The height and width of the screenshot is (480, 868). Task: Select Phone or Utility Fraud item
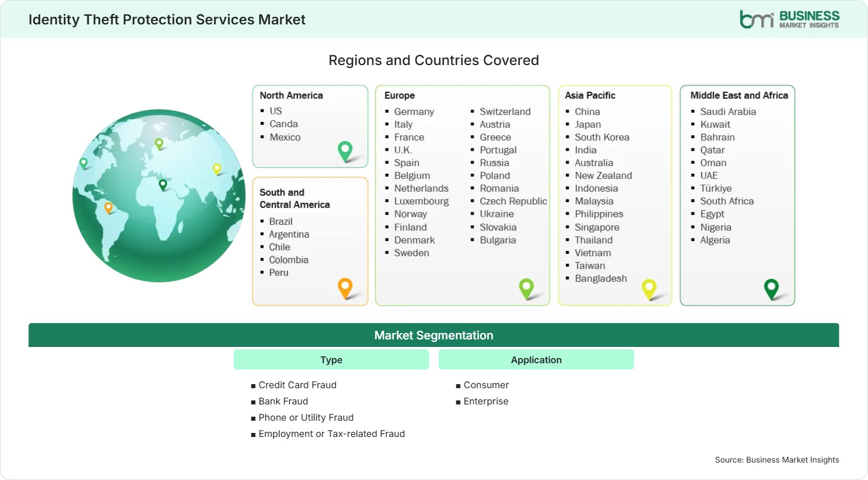click(x=306, y=417)
